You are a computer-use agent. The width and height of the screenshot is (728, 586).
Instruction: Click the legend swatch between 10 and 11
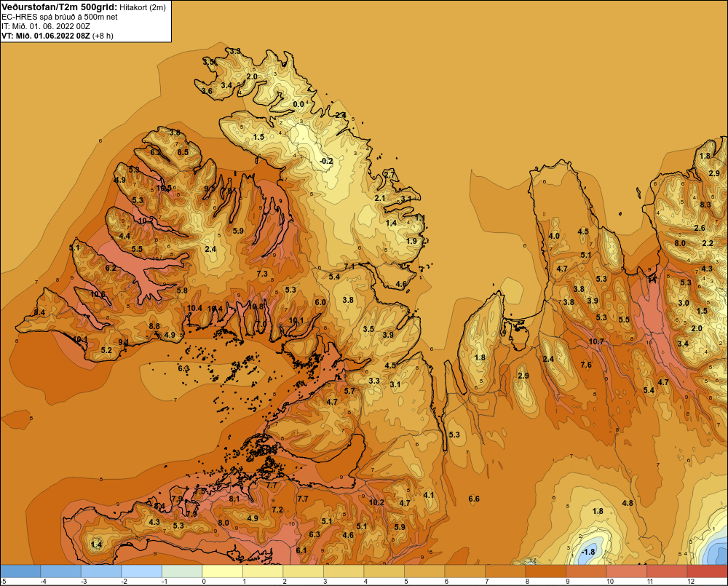point(626,571)
